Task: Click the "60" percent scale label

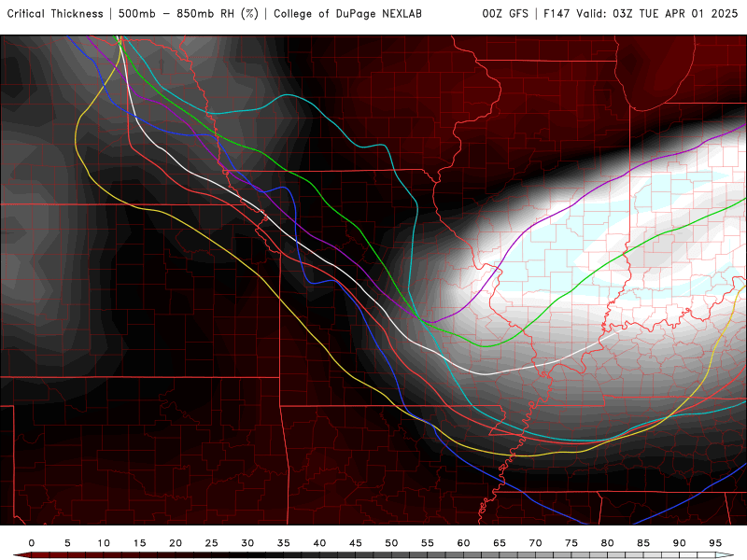Action: pyautogui.click(x=463, y=543)
